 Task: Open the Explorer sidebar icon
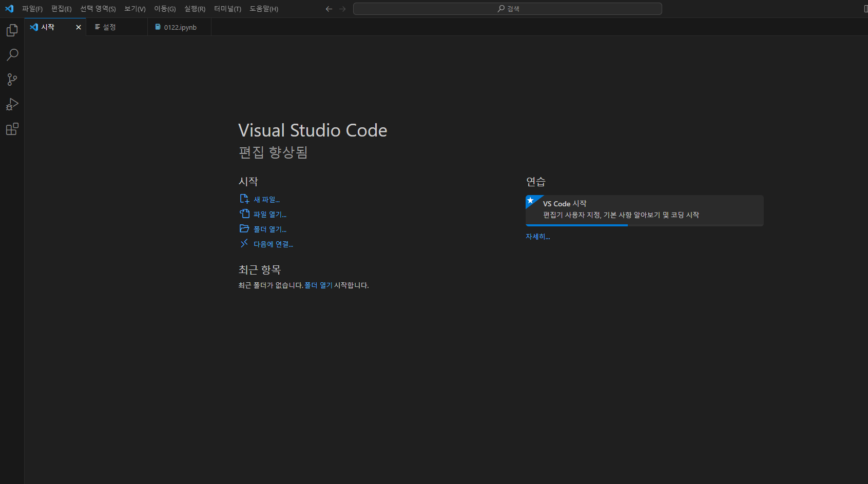tap(11, 30)
